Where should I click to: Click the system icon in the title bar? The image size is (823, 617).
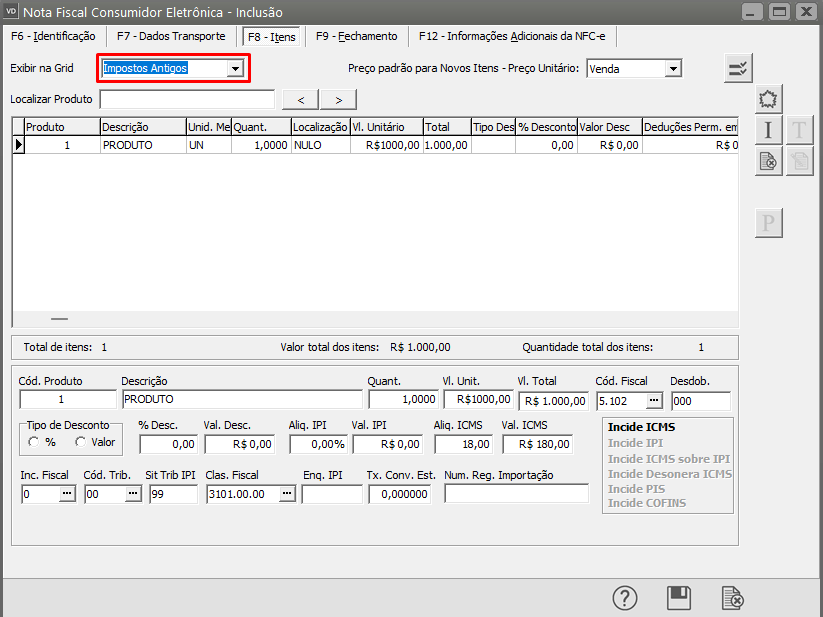coord(11,11)
